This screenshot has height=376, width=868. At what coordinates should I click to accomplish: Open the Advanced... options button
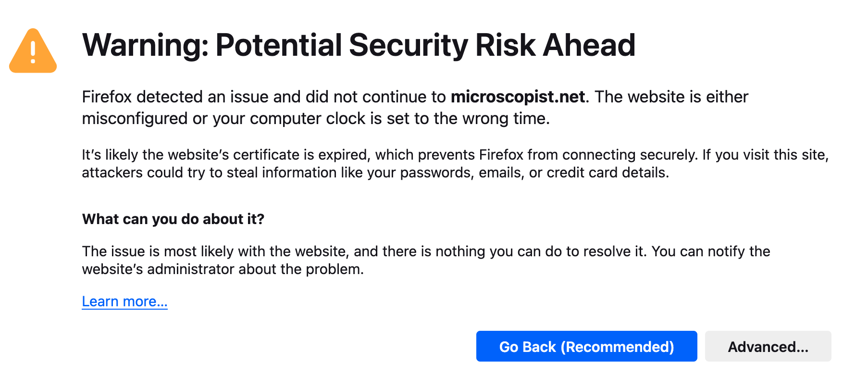pyautogui.click(x=768, y=347)
